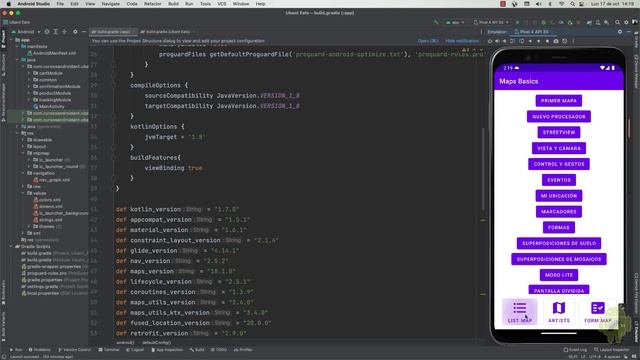Open Search Everywhere magnifier icon
This screenshot has height=360, width=640.
click(617, 22)
